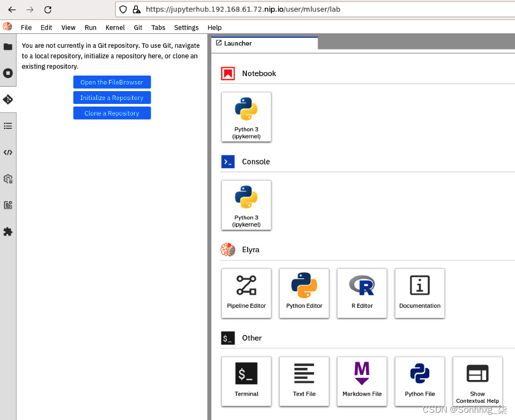Open the R Editor
Image resolution: width=515 pixels, height=420 pixels.
tap(362, 293)
